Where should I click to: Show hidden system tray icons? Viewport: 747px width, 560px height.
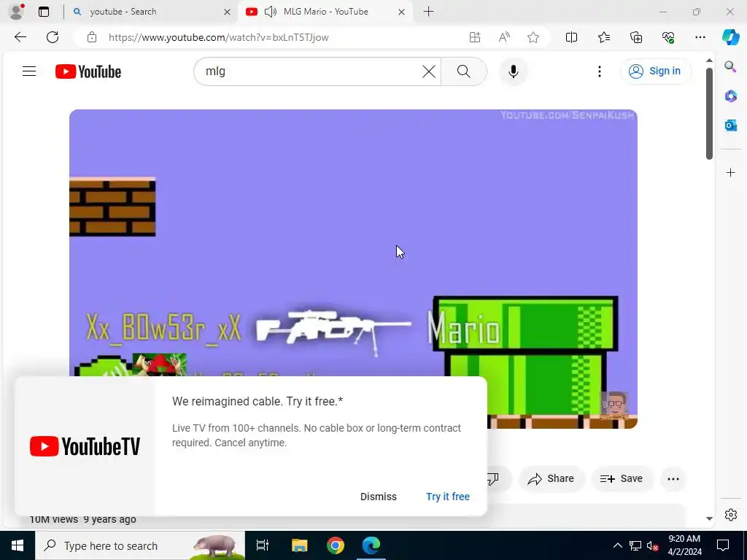coord(617,545)
